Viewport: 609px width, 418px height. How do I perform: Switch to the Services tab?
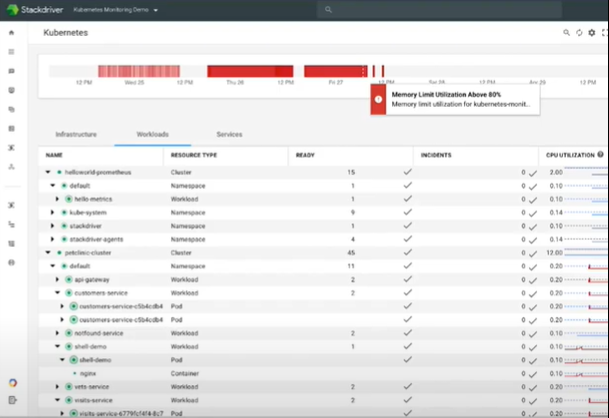point(229,134)
